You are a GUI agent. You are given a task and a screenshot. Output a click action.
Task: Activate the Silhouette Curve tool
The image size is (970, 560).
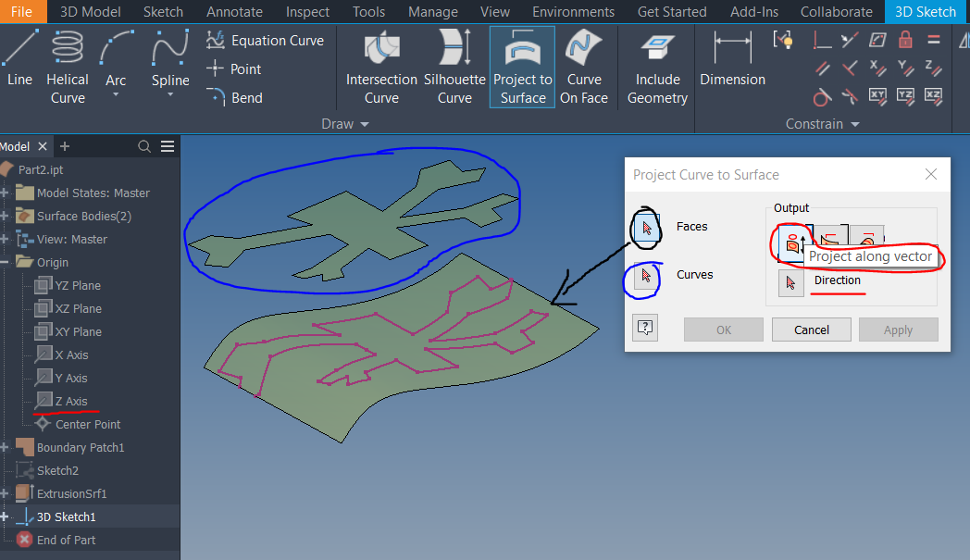[x=454, y=65]
